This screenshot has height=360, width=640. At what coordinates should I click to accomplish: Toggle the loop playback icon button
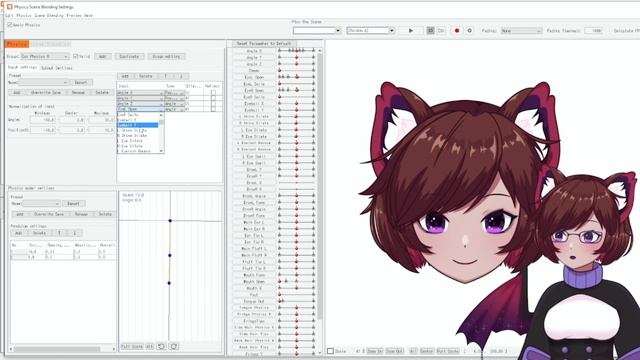[x=430, y=31]
